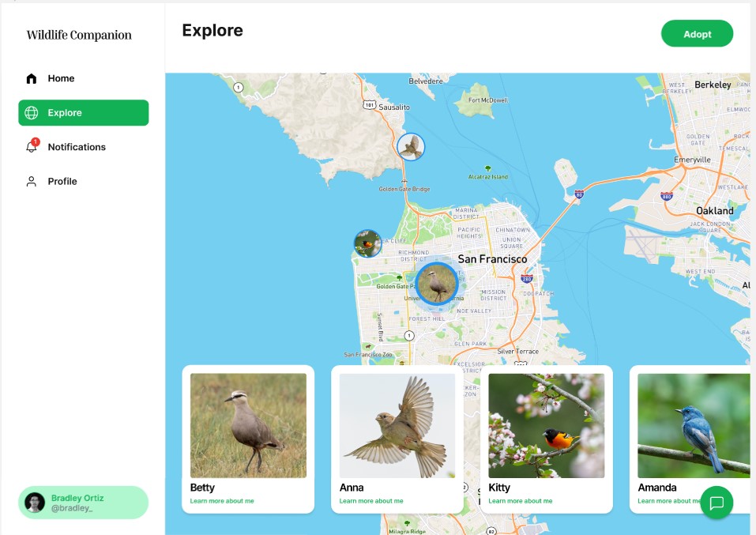Select the highlighted bird marker in San Francisco

438,283
